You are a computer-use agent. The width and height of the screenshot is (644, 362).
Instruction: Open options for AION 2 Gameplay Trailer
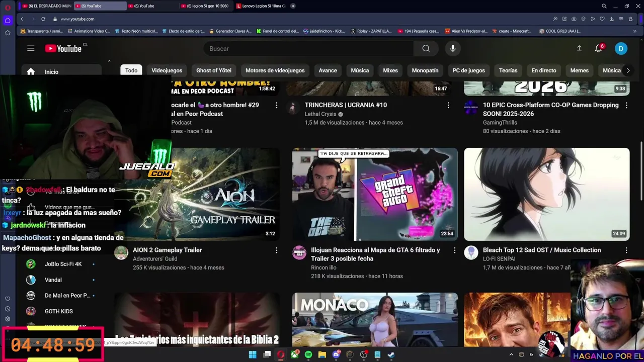pyautogui.click(x=276, y=250)
